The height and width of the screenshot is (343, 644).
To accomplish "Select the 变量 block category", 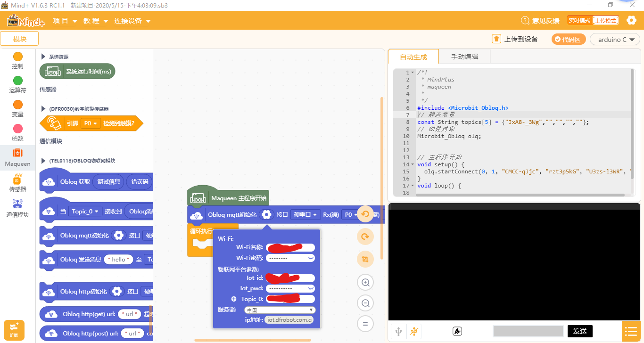I will pyautogui.click(x=17, y=109).
